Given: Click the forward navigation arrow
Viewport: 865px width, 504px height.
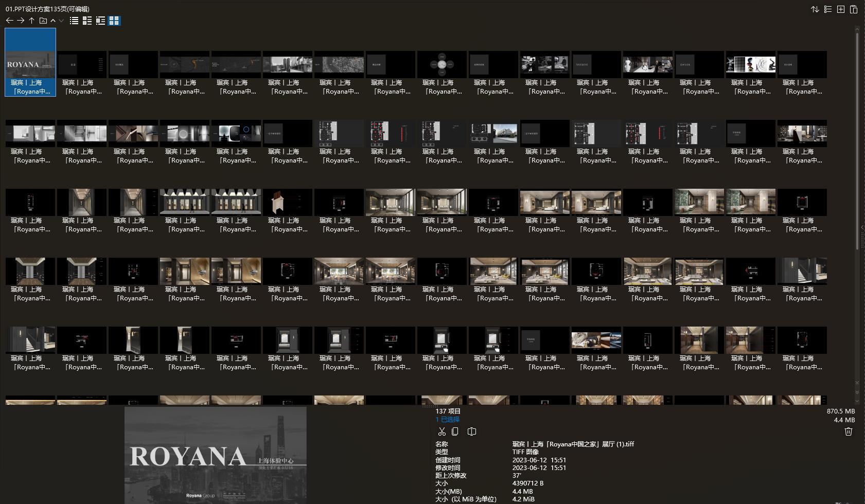Looking at the screenshot, I should pyautogui.click(x=21, y=21).
